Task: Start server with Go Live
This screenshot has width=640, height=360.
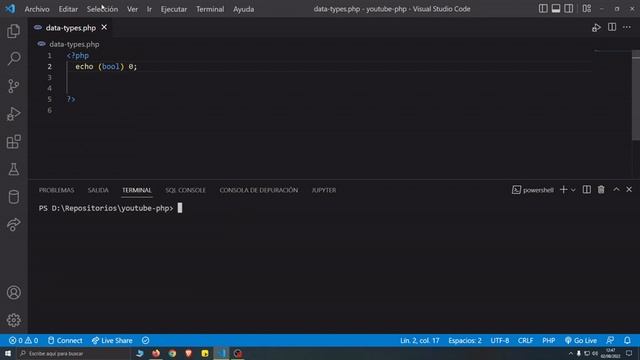Action: click(x=581, y=340)
